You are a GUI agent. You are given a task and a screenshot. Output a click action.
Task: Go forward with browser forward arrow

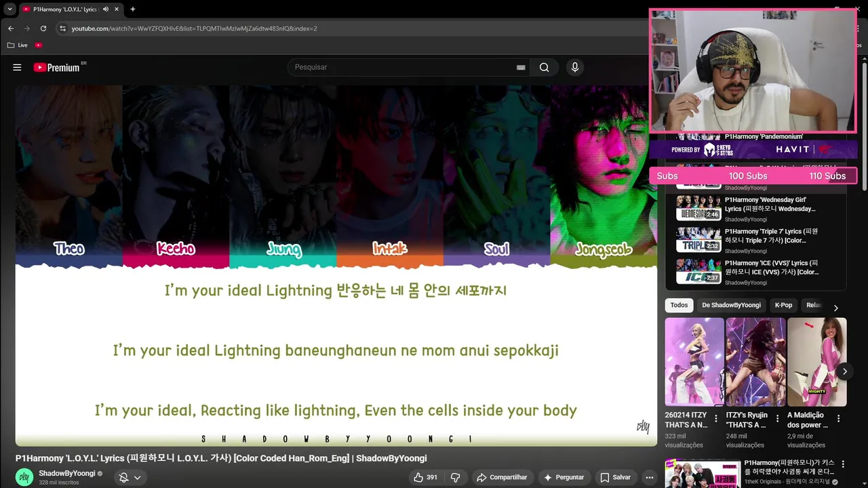[x=27, y=28]
